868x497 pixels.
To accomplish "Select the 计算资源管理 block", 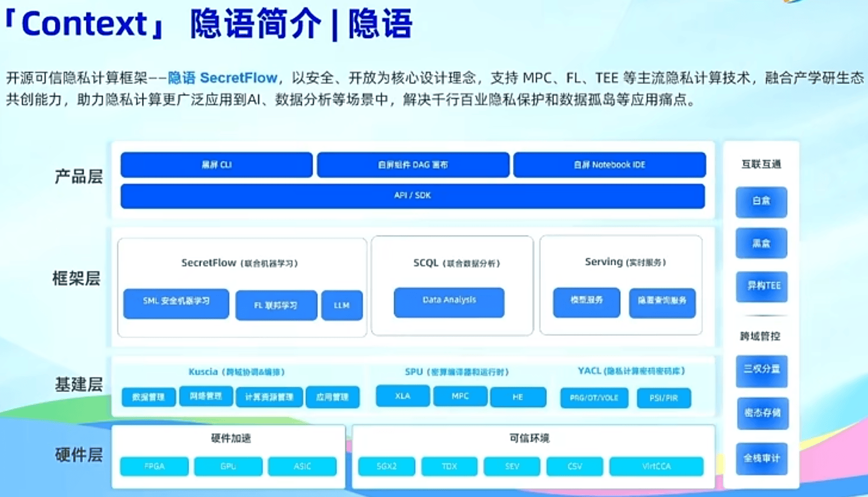I will 269,397.
